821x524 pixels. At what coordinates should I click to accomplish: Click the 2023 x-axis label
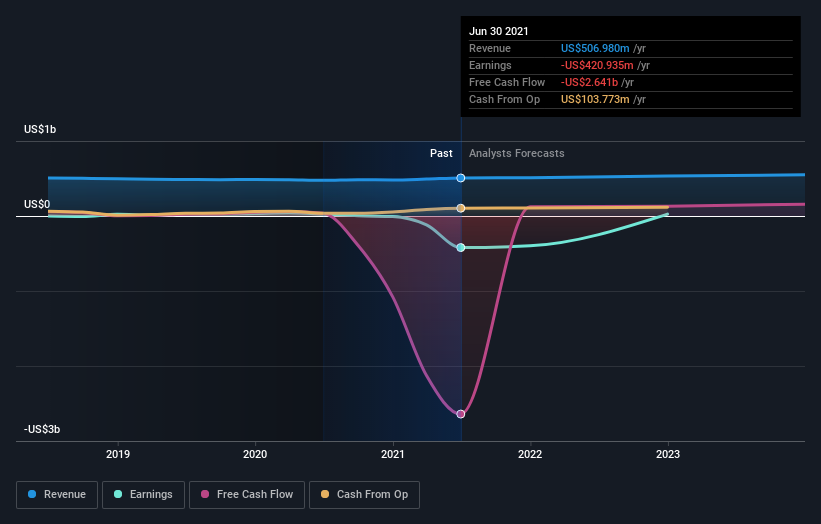[668, 454]
